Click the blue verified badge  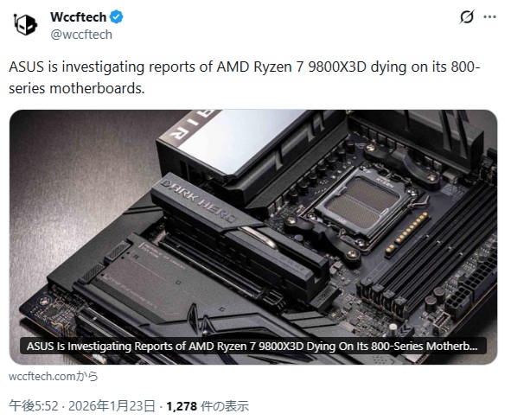pos(117,17)
